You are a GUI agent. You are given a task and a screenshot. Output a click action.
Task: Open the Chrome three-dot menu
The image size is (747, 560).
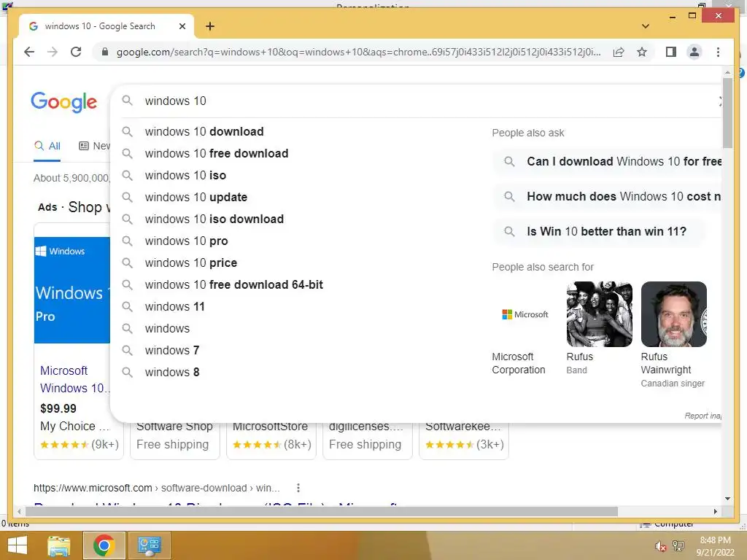(x=718, y=52)
